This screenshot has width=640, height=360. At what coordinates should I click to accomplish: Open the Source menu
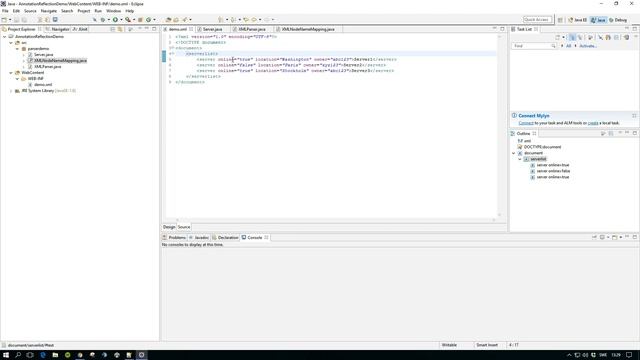pos(30,11)
